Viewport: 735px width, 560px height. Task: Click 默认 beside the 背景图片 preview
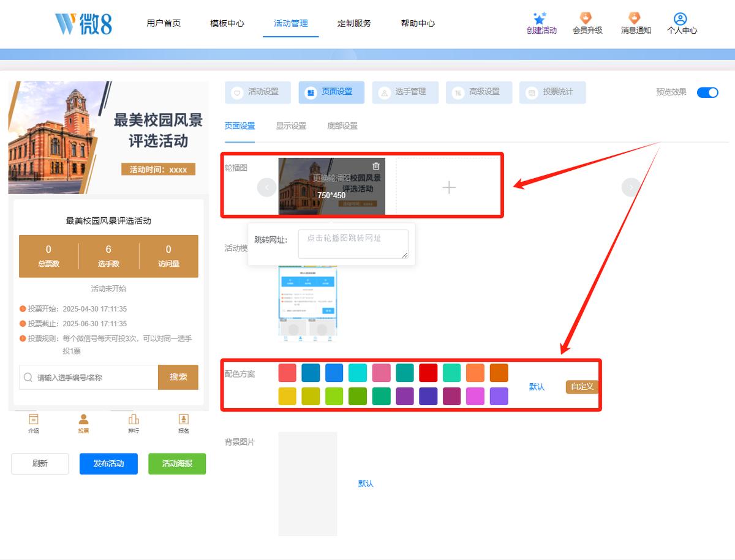(366, 483)
